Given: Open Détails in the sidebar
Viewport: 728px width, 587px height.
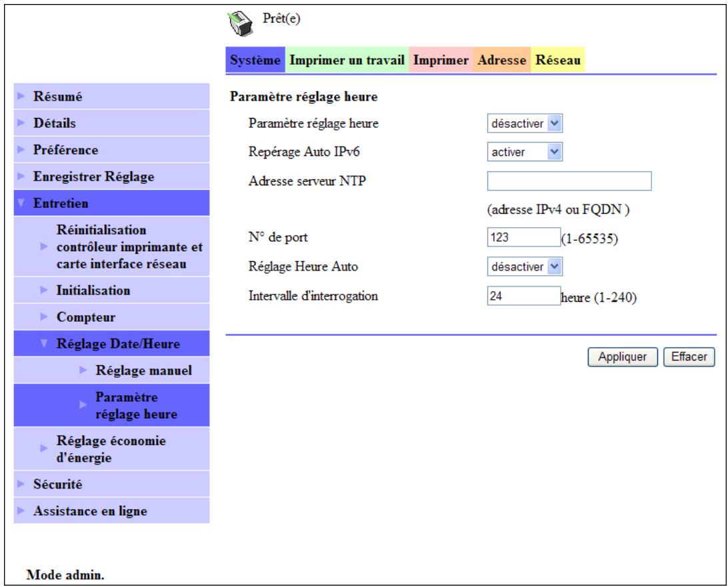Looking at the screenshot, I should pyautogui.click(x=111, y=123).
